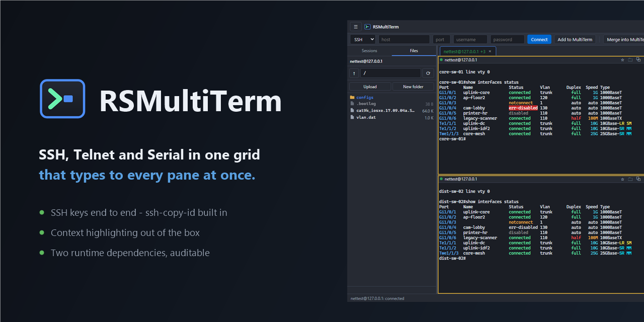644x322 pixels.
Task: Click the vlan.dat file icon
Action: tap(352, 117)
